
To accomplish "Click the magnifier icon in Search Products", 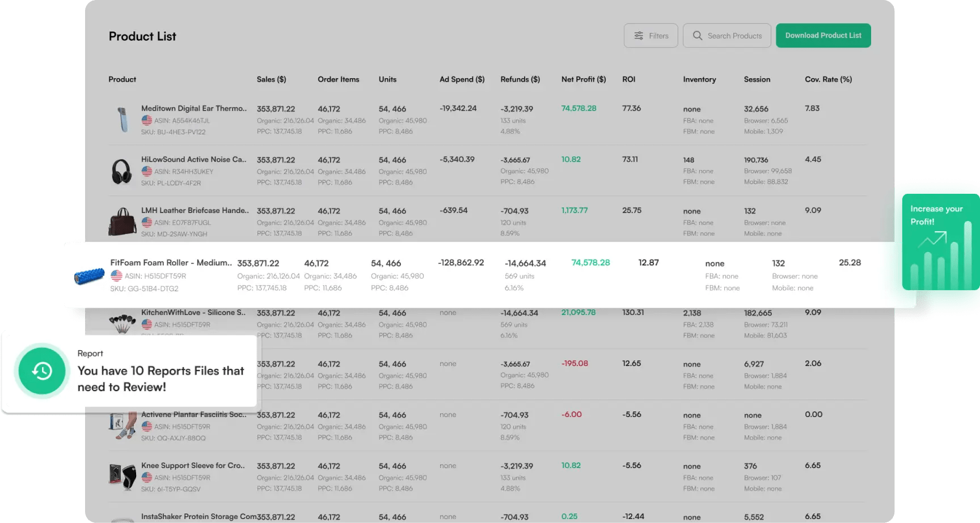I will point(698,35).
